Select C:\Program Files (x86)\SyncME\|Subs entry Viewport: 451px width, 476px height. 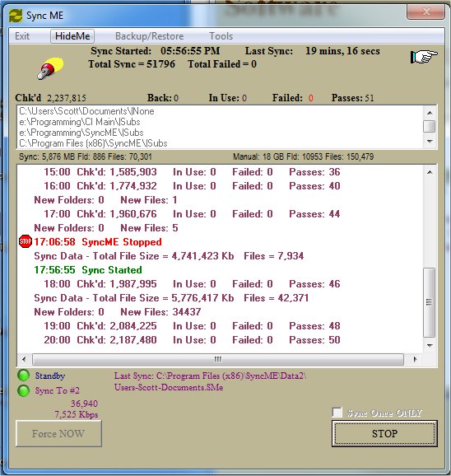point(94,143)
